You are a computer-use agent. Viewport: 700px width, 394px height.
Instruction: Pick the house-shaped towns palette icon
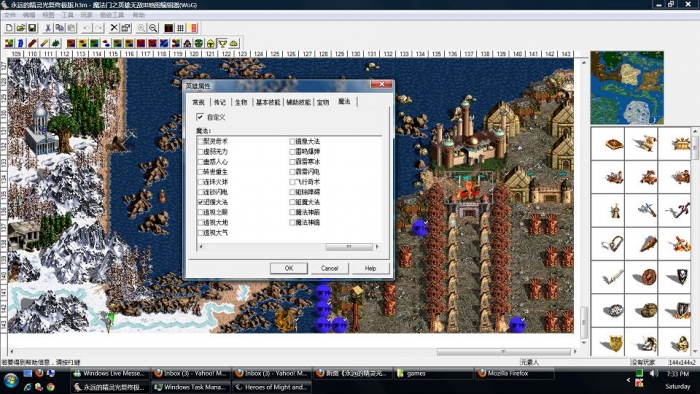click(187, 43)
